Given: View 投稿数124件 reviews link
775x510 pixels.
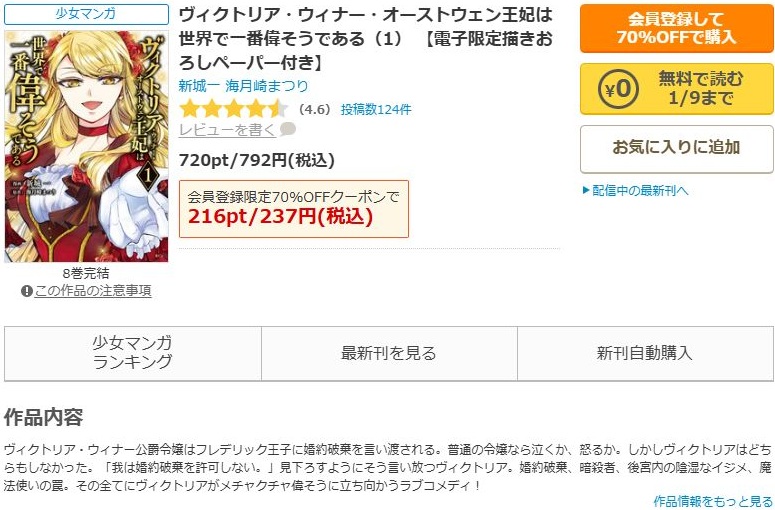Looking at the screenshot, I should (376, 109).
